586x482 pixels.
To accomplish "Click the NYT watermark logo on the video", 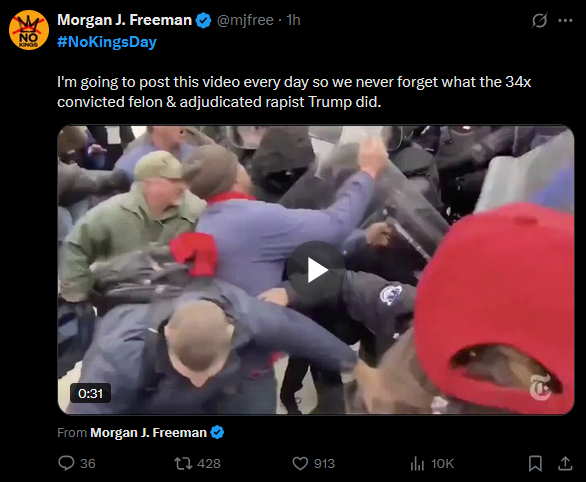I will click(x=540, y=387).
